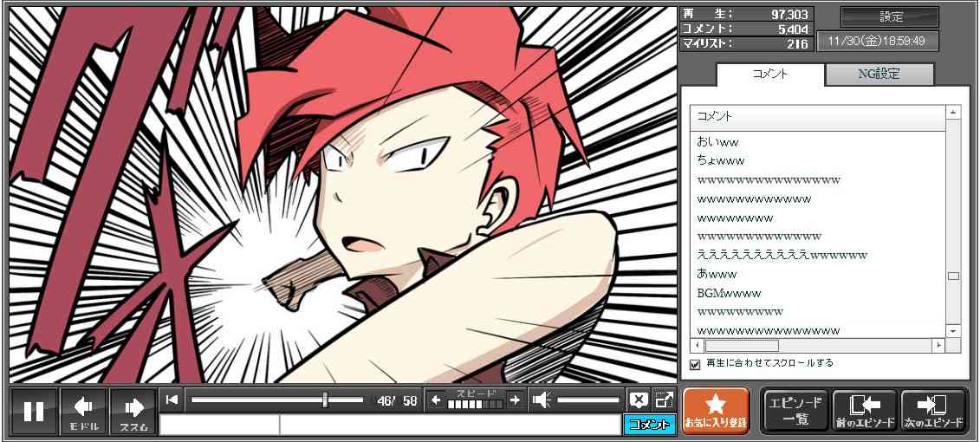Click the page progress slider track
This screenshot has height=442, width=980.
pyautogui.click(x=277, y=400)
